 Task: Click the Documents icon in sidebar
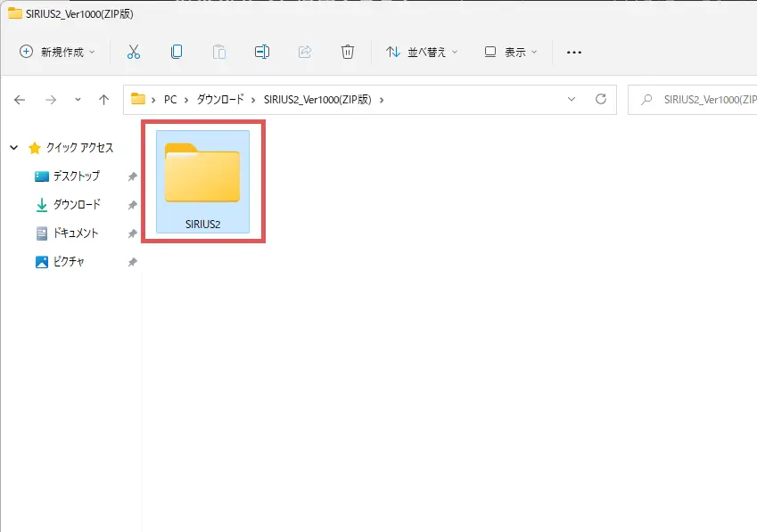tap(42, 233)
